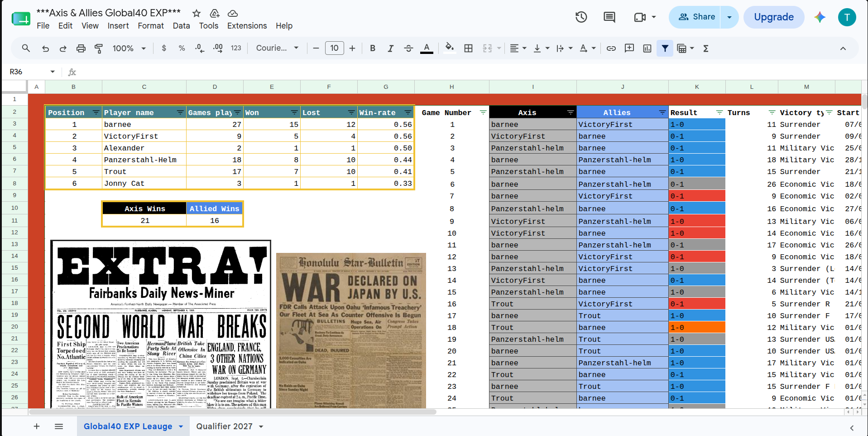Increase font size with plus button
The height and width of the screenshot is (436, 868).
click(x=352, y=48)
